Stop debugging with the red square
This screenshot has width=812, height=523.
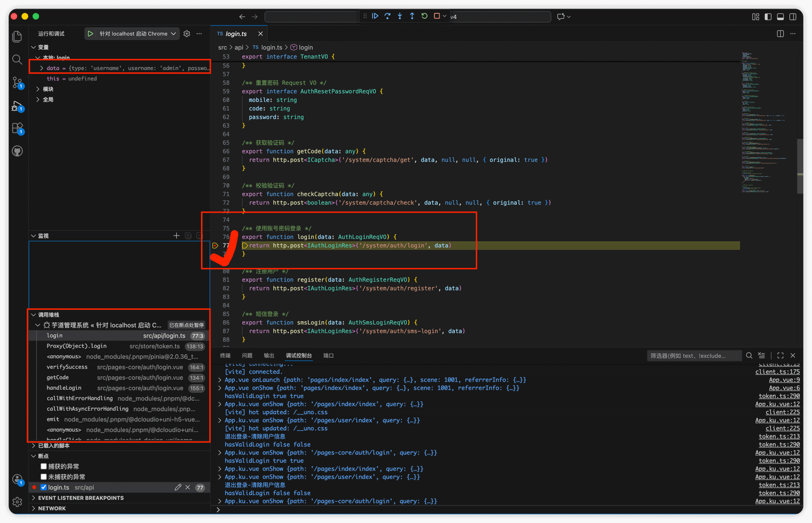click(x=437, y=16)
